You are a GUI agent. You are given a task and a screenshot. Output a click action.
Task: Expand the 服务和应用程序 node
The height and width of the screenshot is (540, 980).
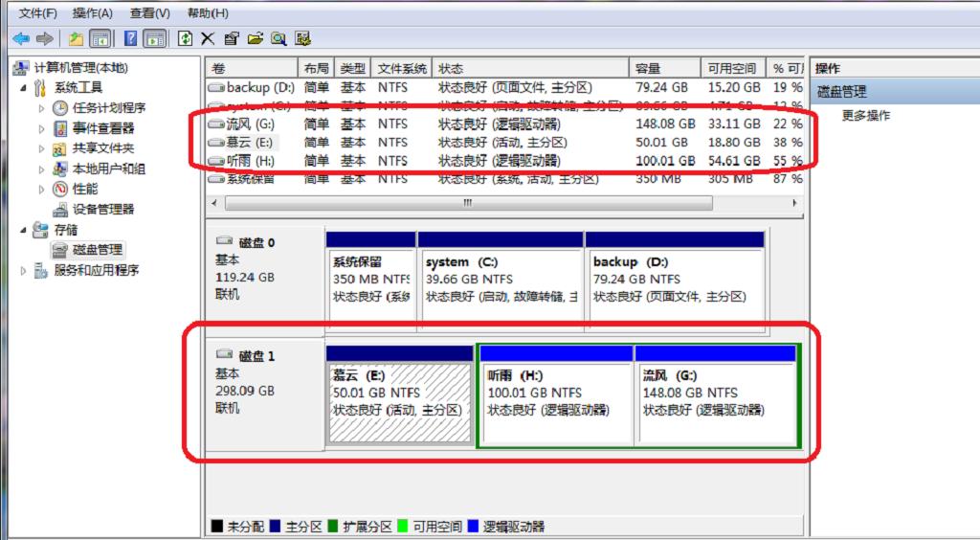click(24, 271)
